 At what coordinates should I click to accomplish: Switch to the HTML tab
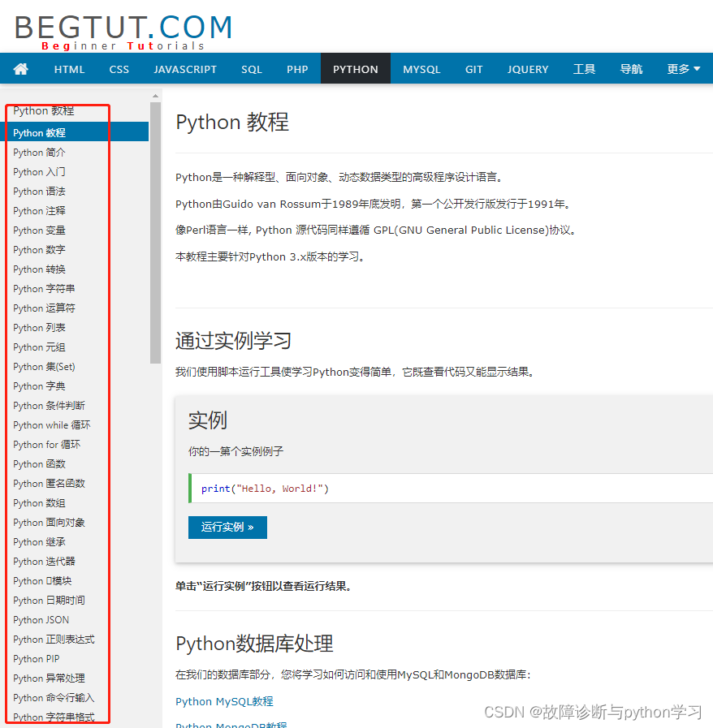69,69
